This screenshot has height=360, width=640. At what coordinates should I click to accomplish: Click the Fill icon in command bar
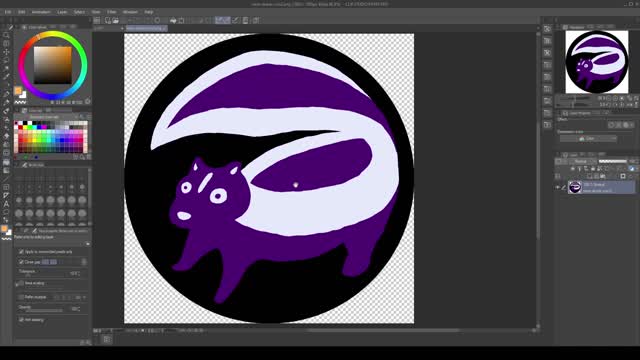(x=173, y=20)
